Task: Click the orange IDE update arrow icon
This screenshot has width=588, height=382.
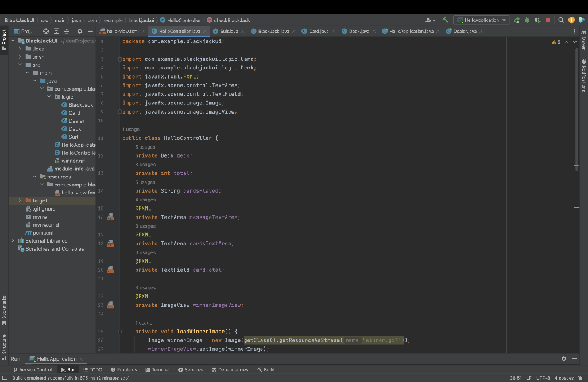Action: pos(571,20)
